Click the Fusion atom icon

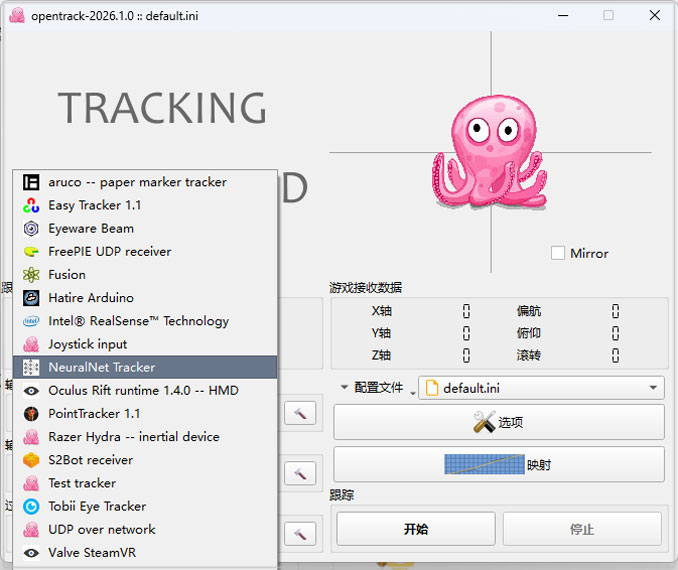pyautogui.click(x=31, y=275)
